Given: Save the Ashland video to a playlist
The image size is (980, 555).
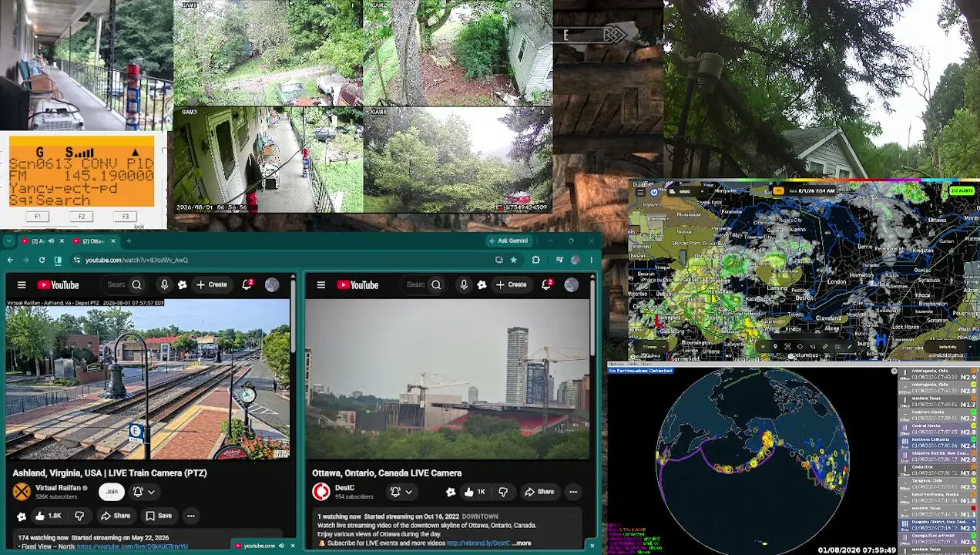Looking at the screenshot, I should [158, 516].
